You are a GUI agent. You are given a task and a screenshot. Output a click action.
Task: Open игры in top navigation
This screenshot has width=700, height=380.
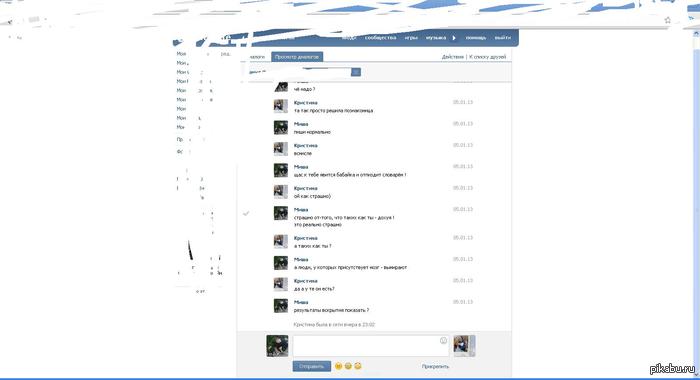coord(411,38)
